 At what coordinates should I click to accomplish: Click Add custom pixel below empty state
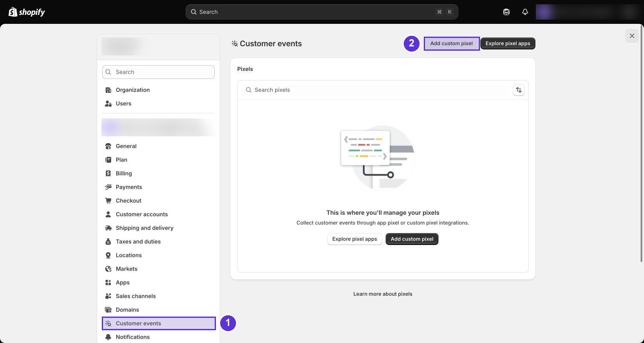tap(412, 239)
